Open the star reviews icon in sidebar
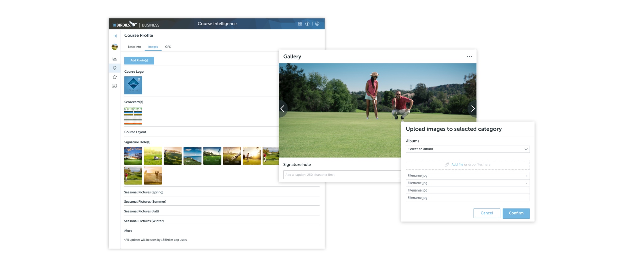 115,77
